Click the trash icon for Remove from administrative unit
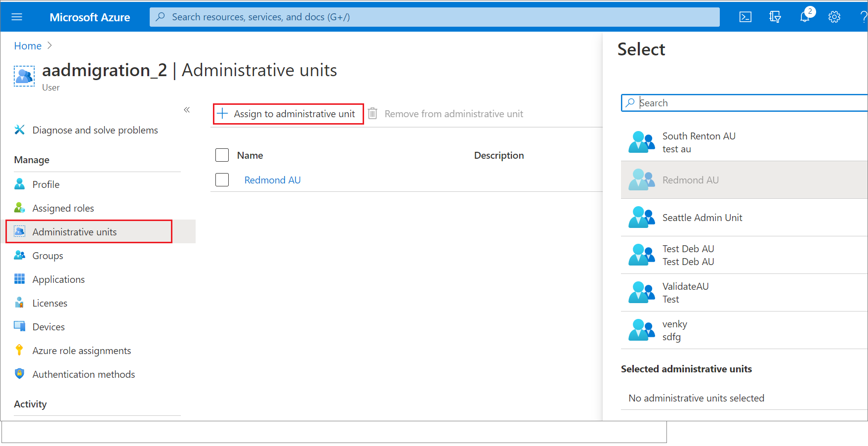868x446 pixels. (373, 114)
